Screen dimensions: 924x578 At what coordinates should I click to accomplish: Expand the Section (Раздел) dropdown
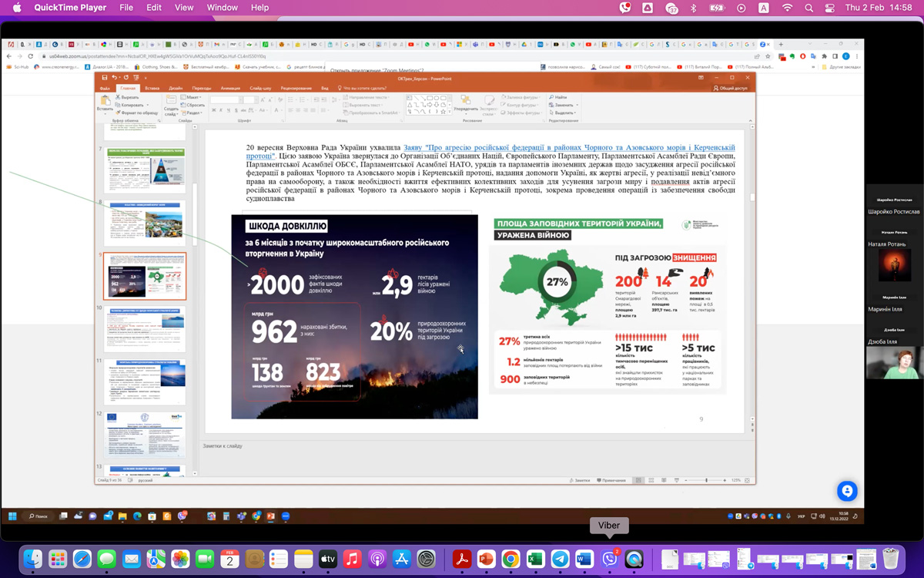(x=194, y=113)
